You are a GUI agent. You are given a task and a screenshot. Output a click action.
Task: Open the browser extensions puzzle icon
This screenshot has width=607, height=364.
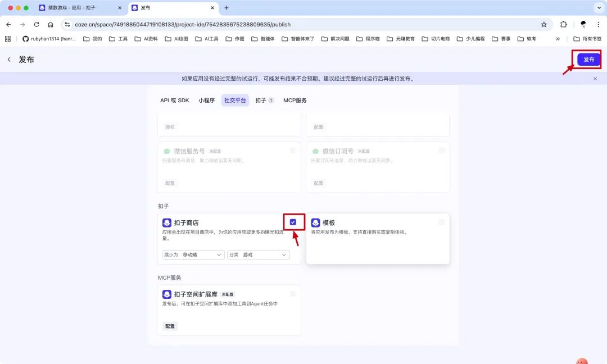564,24
